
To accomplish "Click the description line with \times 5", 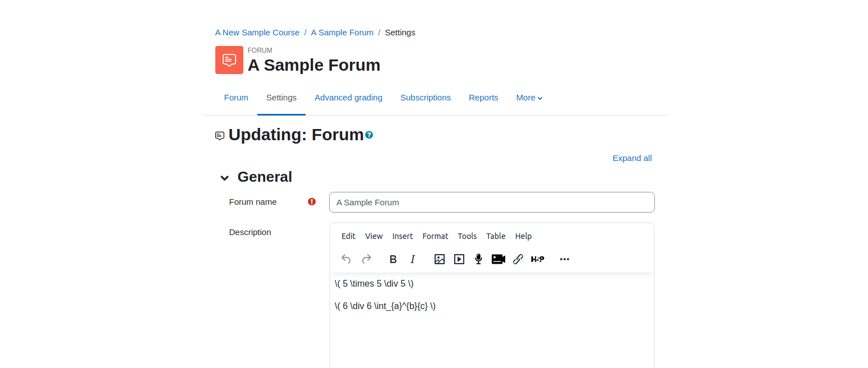I will point(374,284).
